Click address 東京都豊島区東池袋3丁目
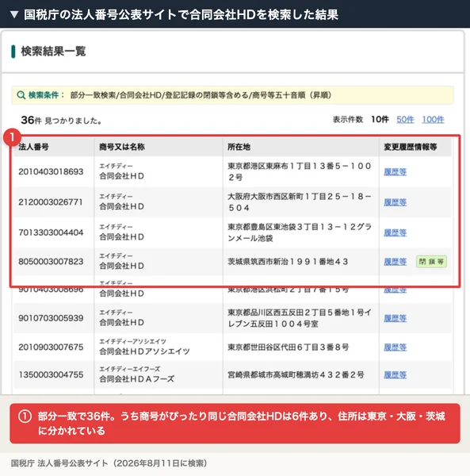 (300, 232)
